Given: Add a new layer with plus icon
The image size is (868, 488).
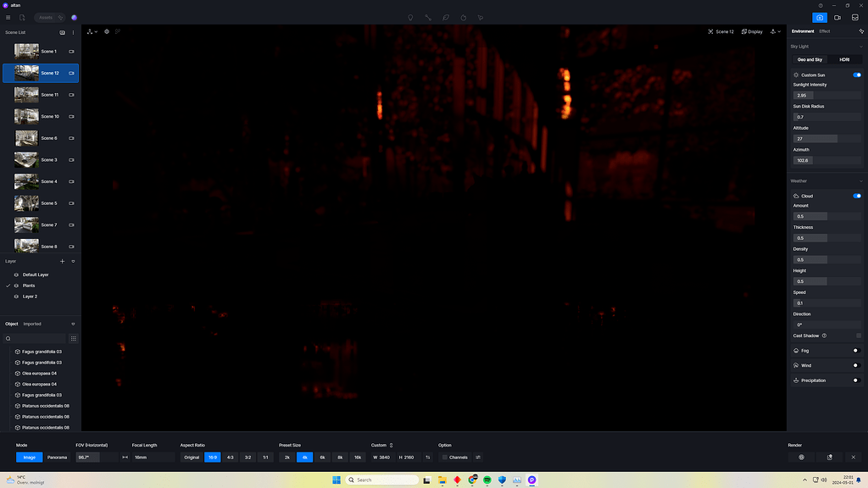Looking at the screenshot, I should [x=62, y=261].
